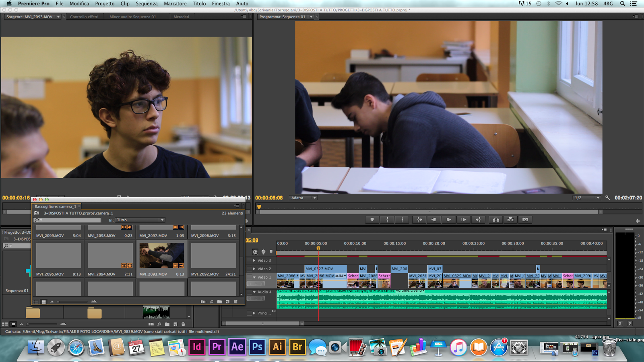The image size is (644, 362).
Task: Go up one level from camera_1 bin
Action: click(37, 213)
